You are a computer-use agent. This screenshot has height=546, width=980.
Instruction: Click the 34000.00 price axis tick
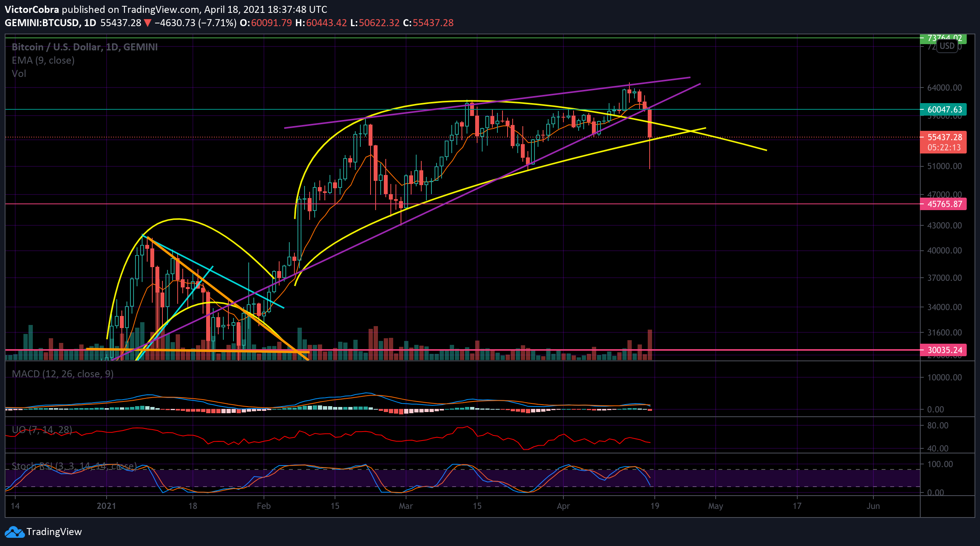pos(944,307)
